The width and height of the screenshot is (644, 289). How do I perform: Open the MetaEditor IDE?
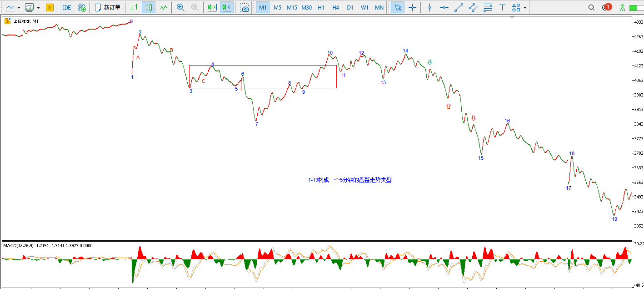67,7
